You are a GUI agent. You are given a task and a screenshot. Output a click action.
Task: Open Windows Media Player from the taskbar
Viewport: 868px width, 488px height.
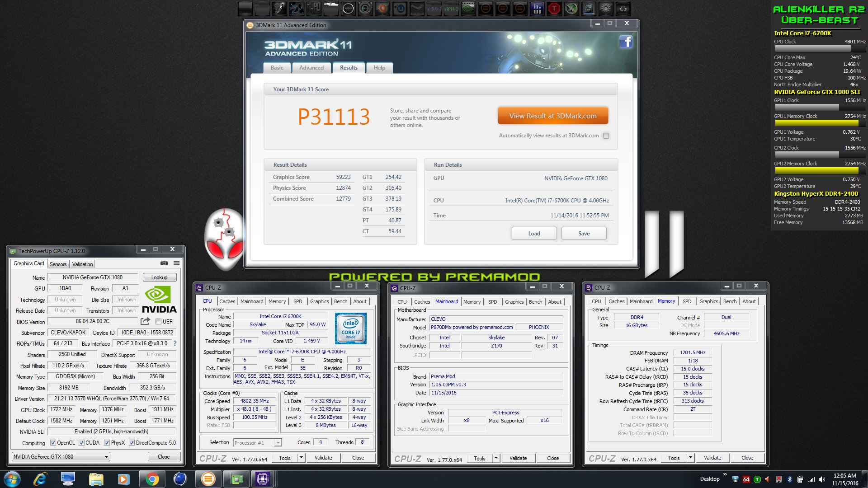click(x=123, y=479)
